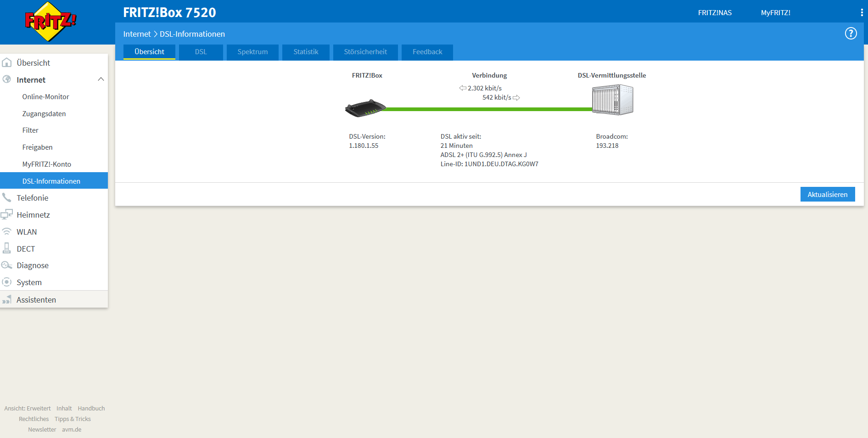Click the 2.302 kbit/s downstream value
This screenshot has width=868, height=438.
coord(485,88)
